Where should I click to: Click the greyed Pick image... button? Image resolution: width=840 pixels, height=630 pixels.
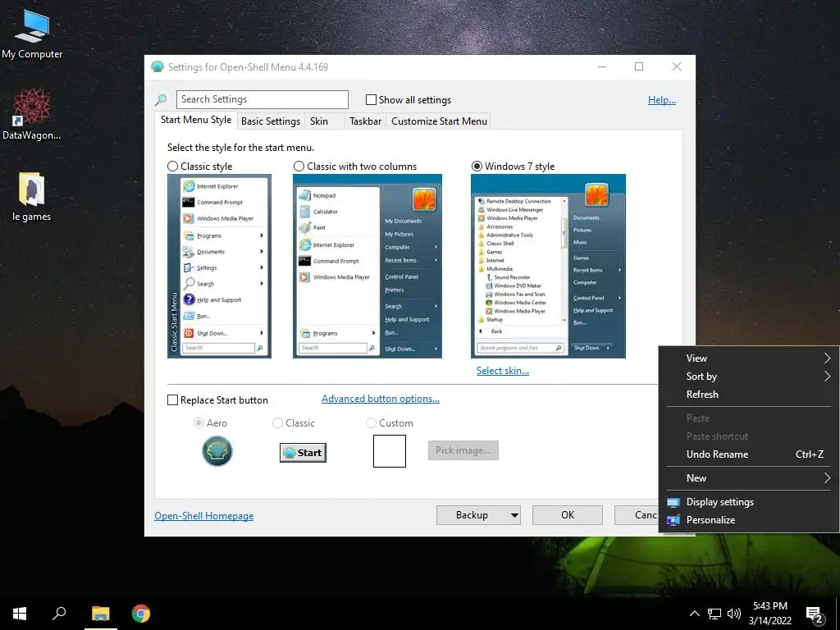pos(463,450)
